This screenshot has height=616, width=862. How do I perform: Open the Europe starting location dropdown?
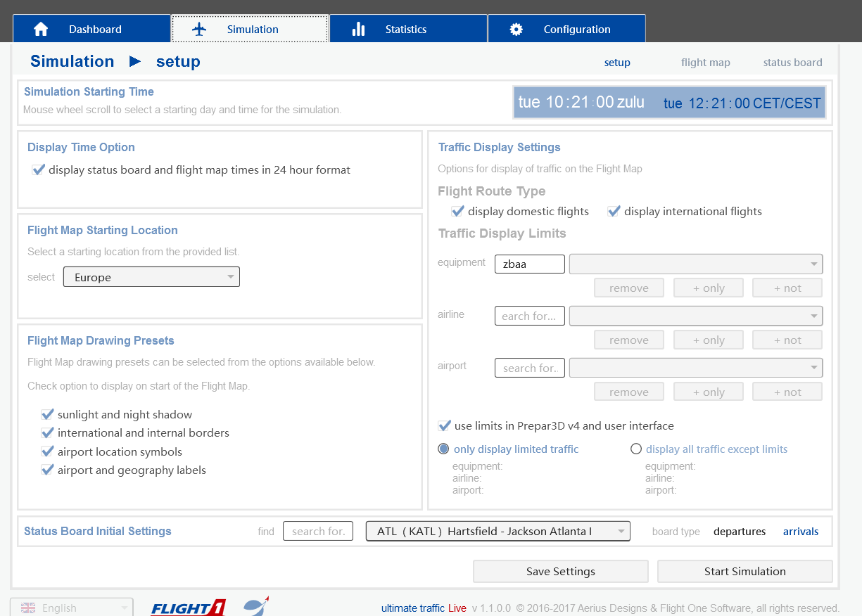tap(151, 277)
